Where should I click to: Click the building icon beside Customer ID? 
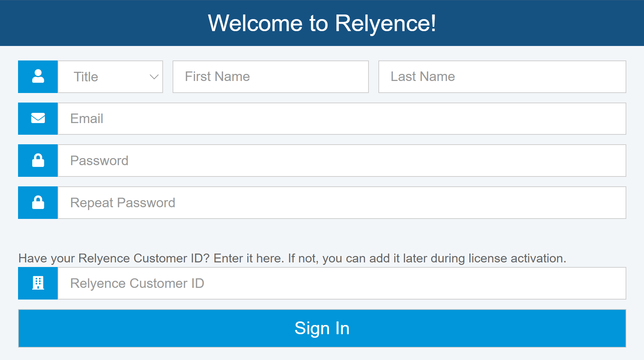(x=38, y=283)
